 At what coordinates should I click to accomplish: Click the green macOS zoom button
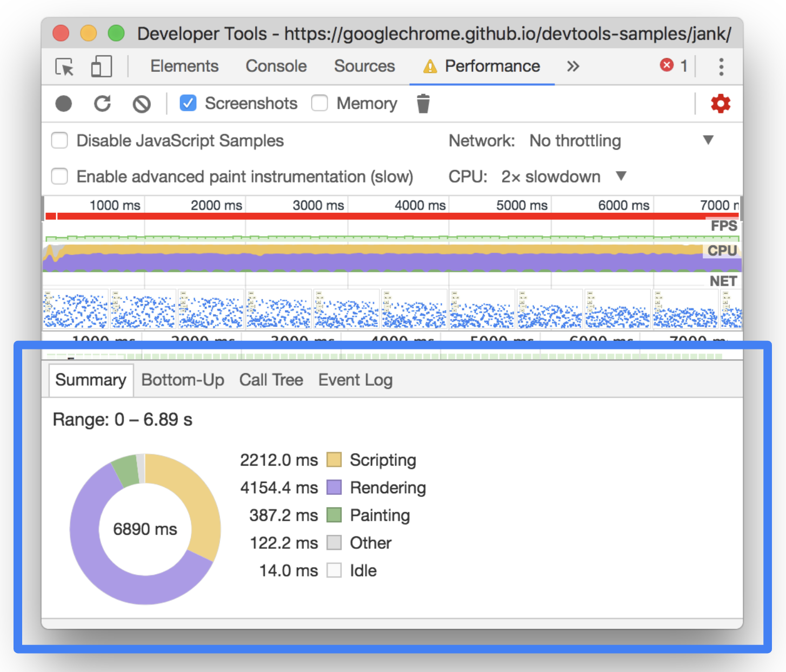[x=116, y=33]
